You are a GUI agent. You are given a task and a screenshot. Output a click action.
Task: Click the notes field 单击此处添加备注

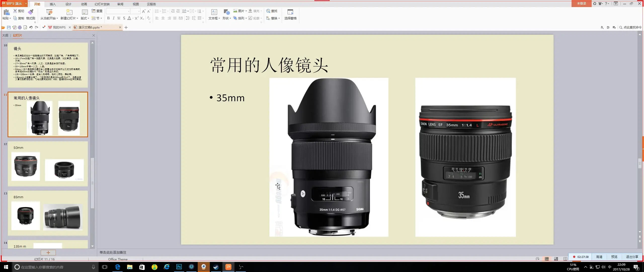tap(113, 252)
